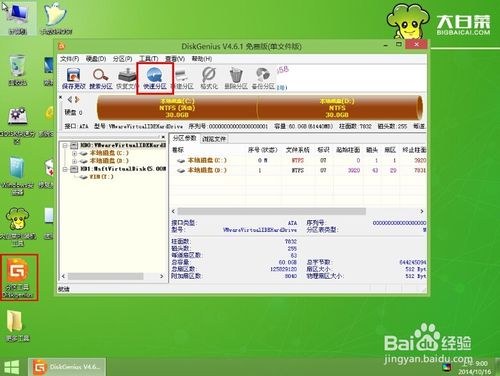Click the 磁头 column header
The image size is (500, 376).
[372, 150]
